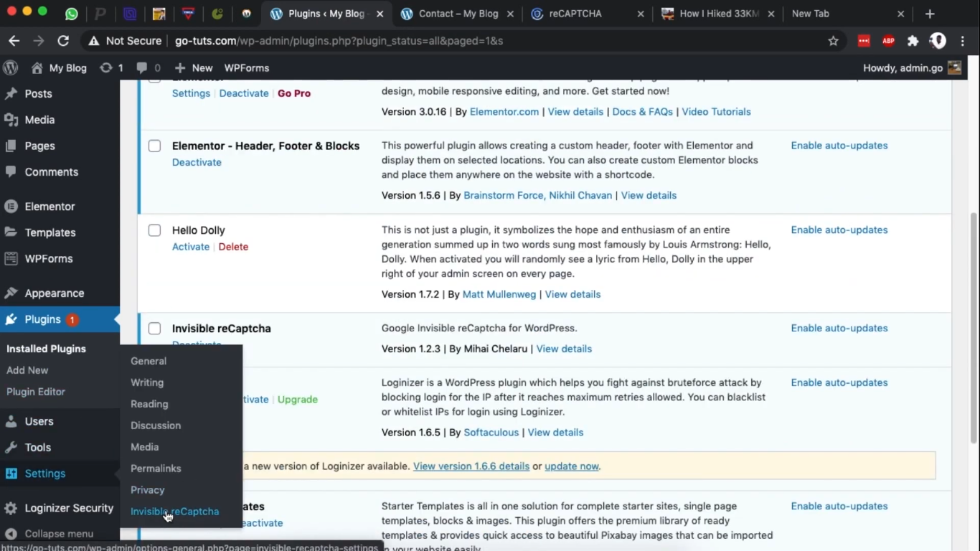Select Discussion in Settings flyout
980x551 pixels.
coord(156,425)
